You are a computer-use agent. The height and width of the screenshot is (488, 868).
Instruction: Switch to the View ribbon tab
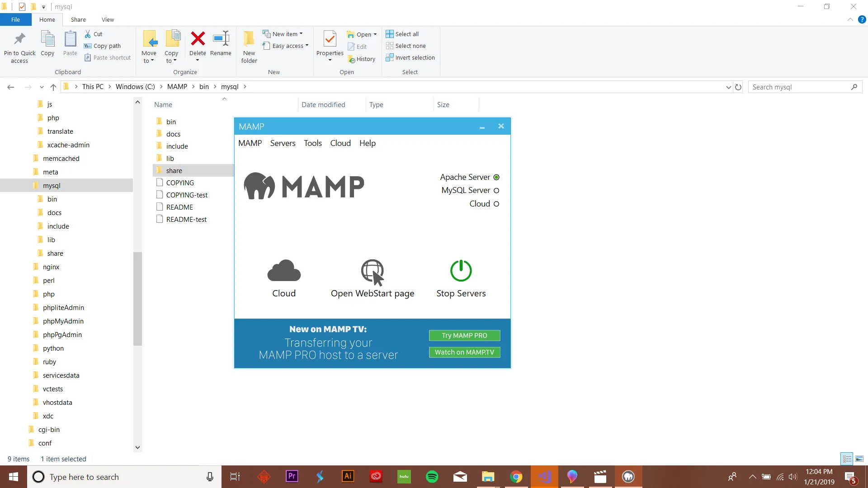pyautogui.click(x=108, y=19)
